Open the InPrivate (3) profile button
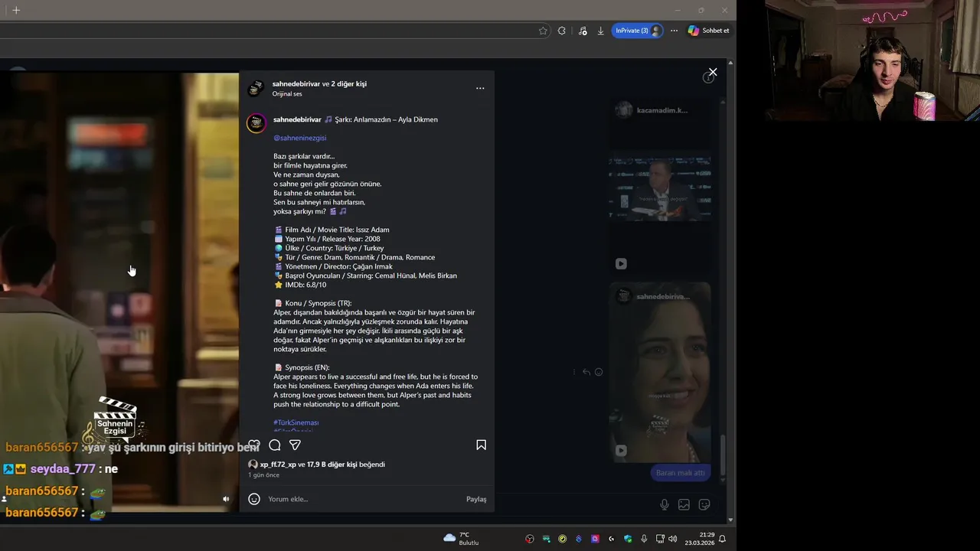980x551 pixels. pyautogui.click(x=637, y=31)
